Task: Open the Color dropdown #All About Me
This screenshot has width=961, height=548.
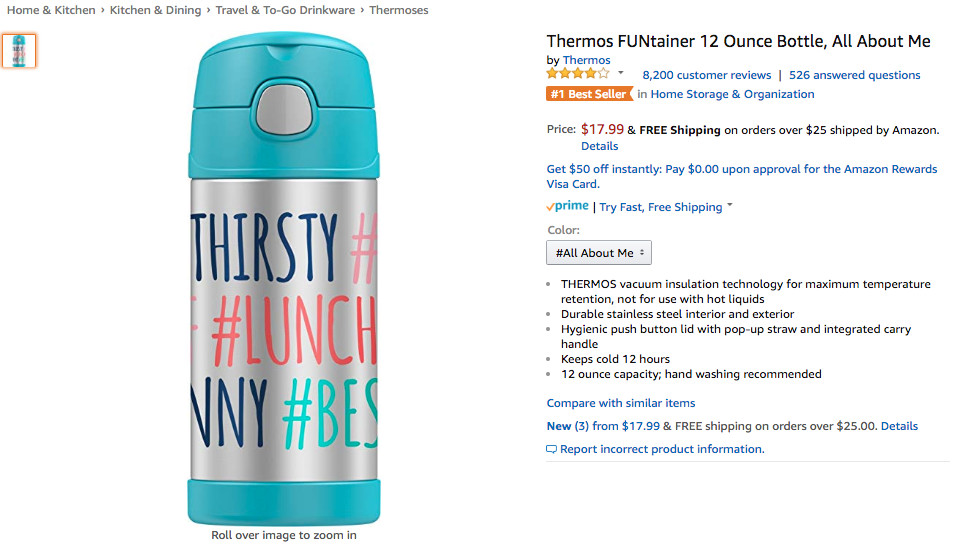Action: [598, 253]
